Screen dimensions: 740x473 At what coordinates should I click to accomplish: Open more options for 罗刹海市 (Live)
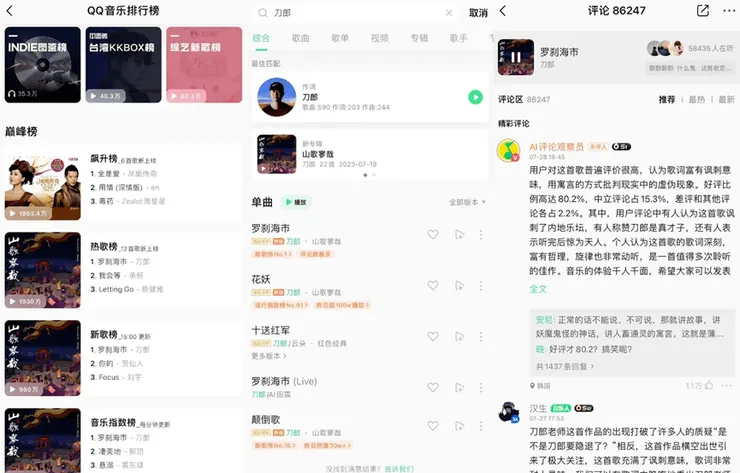click(481, 388)
